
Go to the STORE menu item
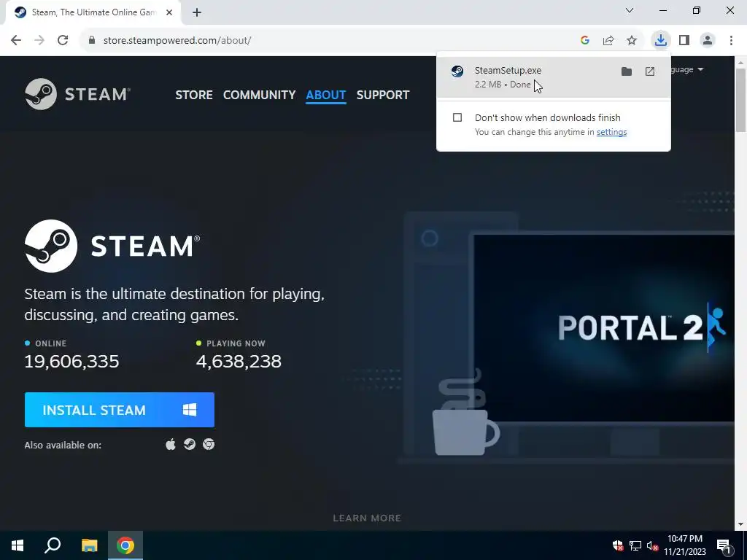tap(194, 95)
